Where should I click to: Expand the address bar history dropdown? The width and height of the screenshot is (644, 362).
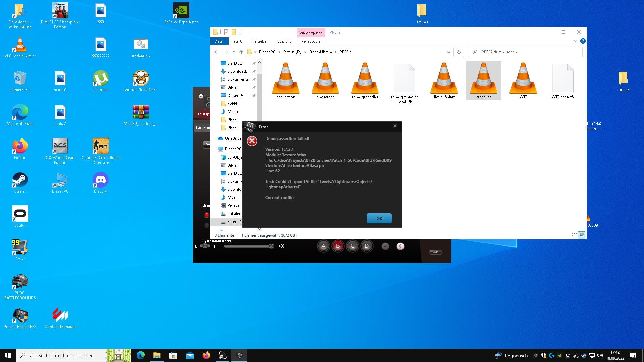(448, 52)
